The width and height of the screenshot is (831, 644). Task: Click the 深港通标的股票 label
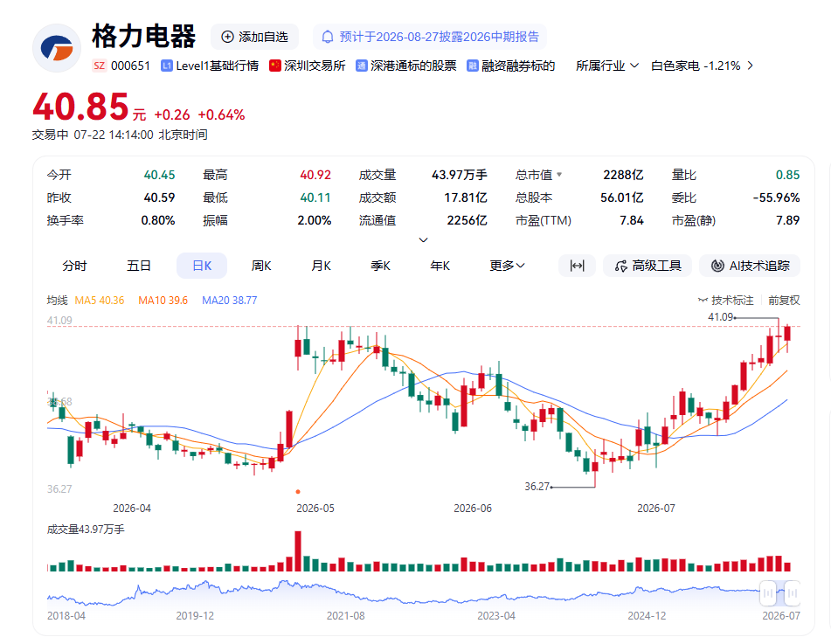(413, 66)
